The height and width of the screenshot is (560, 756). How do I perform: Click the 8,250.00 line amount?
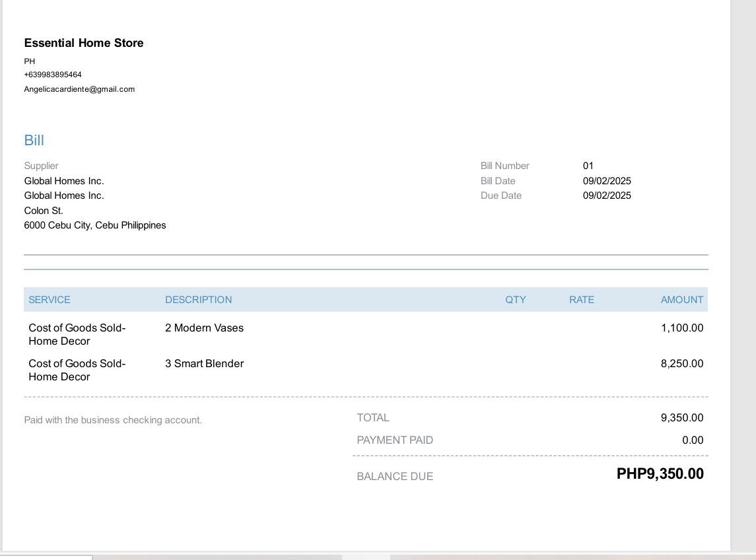(682, 364)
